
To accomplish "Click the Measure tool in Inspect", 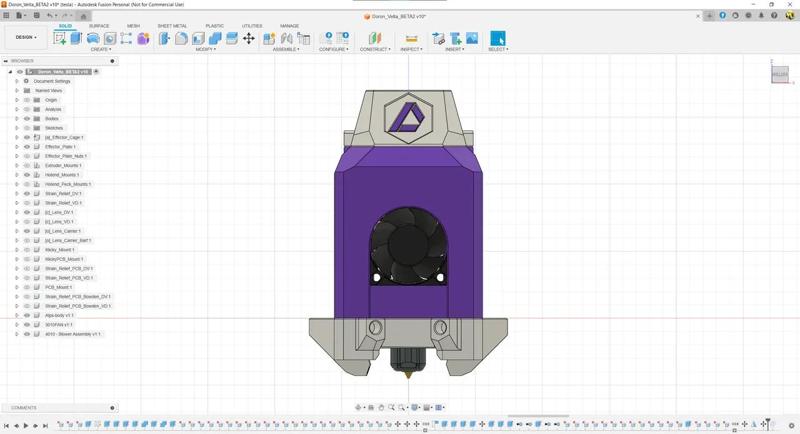I will [411, 38].
